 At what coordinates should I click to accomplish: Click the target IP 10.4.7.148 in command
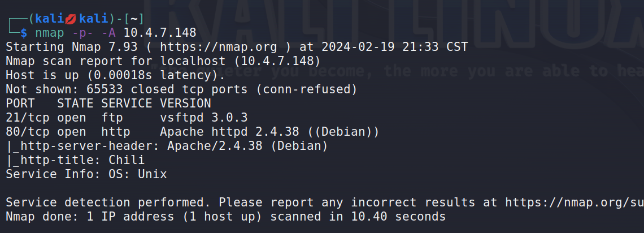[x=160, y=33]
